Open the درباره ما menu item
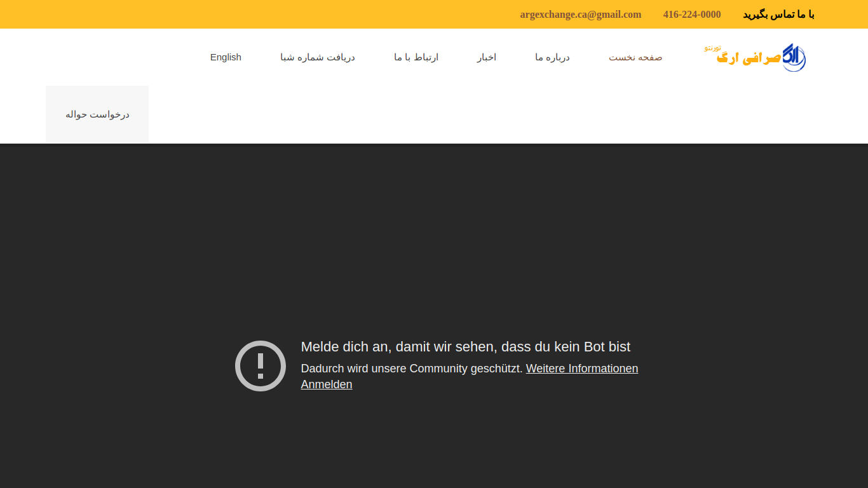The width and height of the screenshot is (868, 488). pos(552,57)
